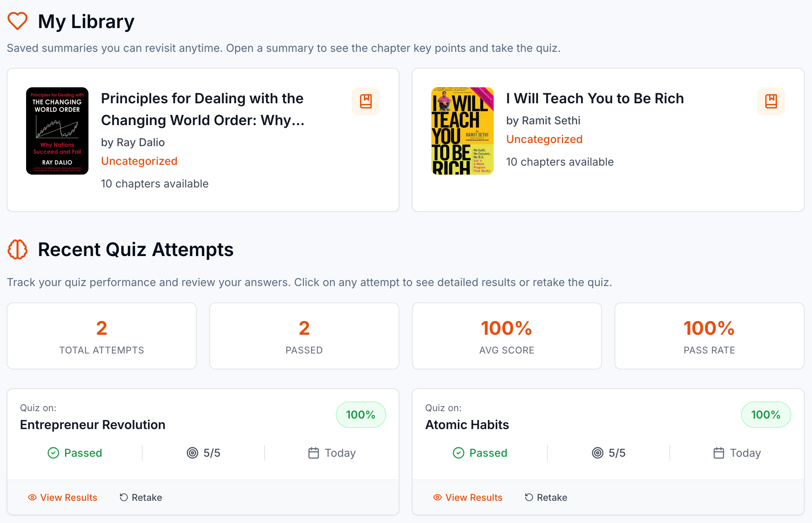Open Changing World Order book cover thumbnail
Viewport: 812px width, 523px height.
57,131
